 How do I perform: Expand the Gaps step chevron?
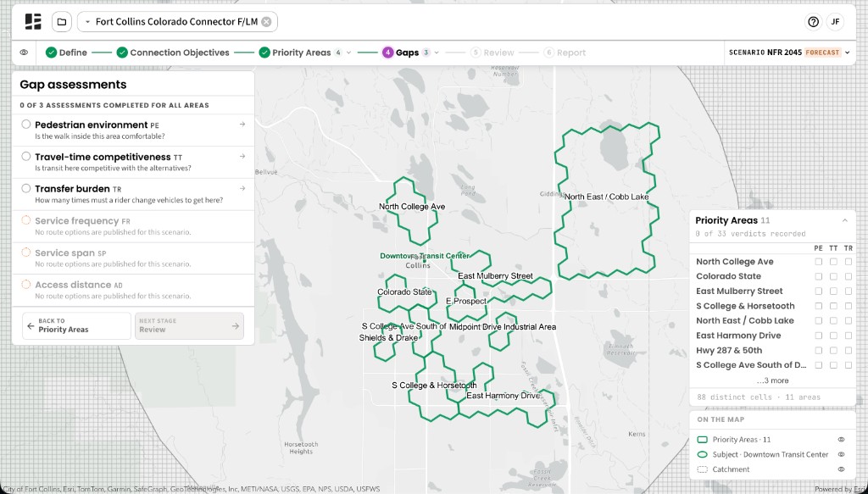(x=437, y=53)
